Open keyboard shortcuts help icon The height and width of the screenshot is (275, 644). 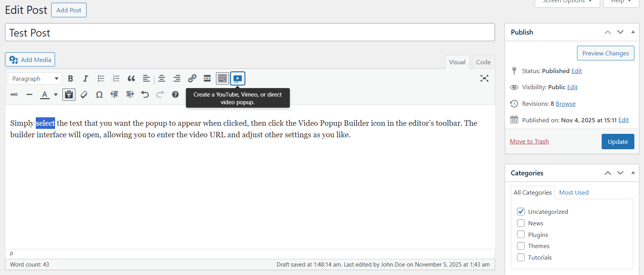[x=175, y=95]
